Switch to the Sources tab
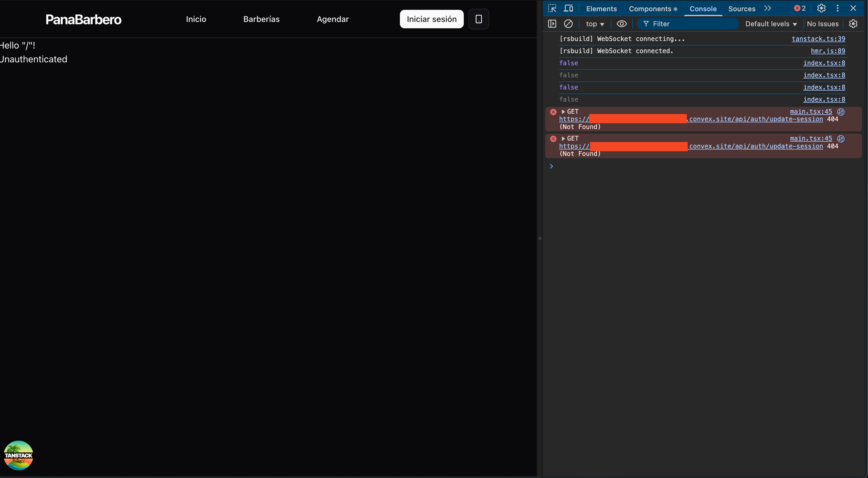The width and height of the screenshot is (868, 478). point(742,9)
